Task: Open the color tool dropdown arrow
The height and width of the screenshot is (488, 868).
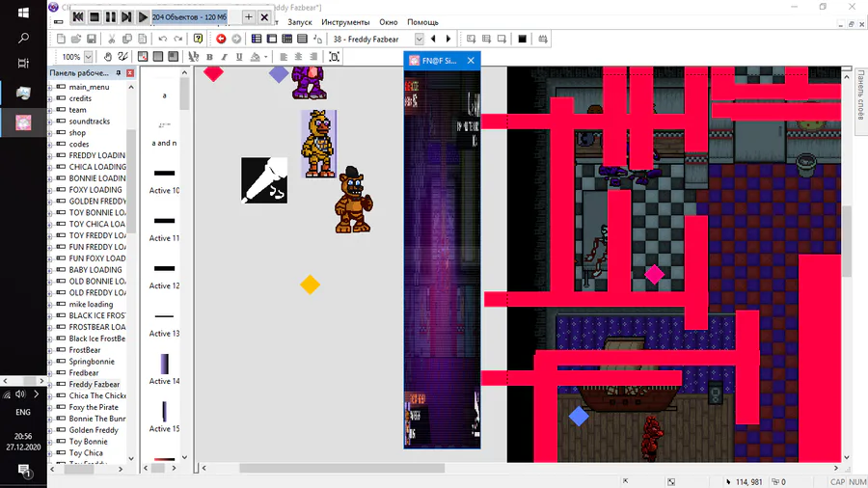Action: pos(266,57)
